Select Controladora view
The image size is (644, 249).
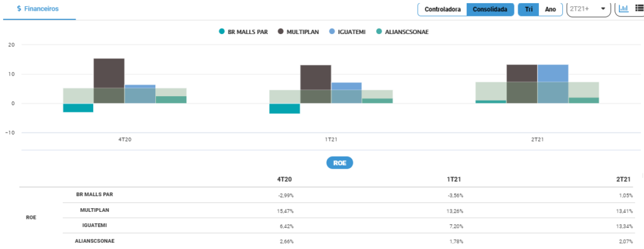pos(442,9)
